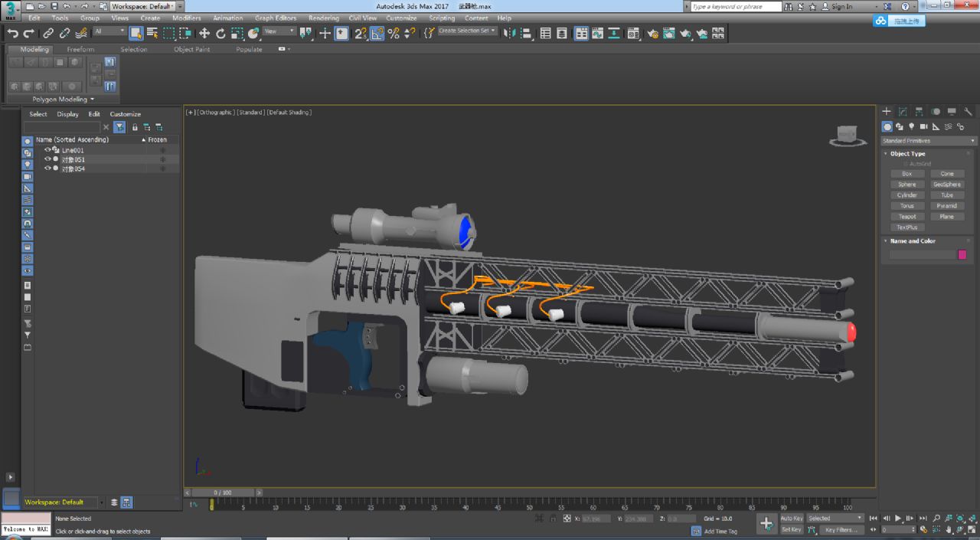Toggle the Ribbon icon in main toolbar

tap(581, 33)
